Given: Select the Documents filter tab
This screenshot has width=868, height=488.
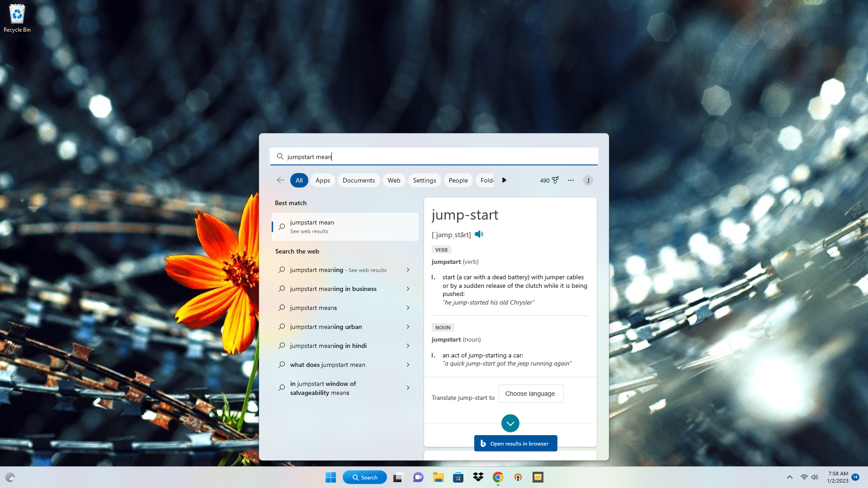Looking at the screenshot, I should pyautogui.click(x=359, y=180).
